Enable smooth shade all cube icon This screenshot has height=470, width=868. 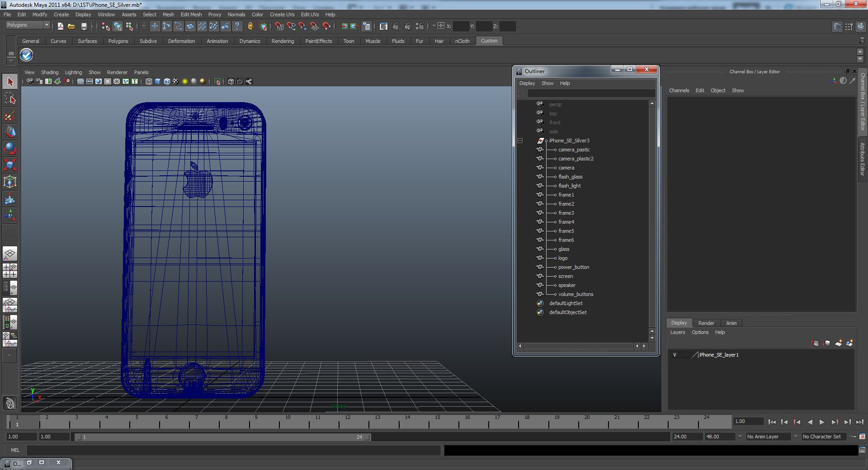(158, 81)
